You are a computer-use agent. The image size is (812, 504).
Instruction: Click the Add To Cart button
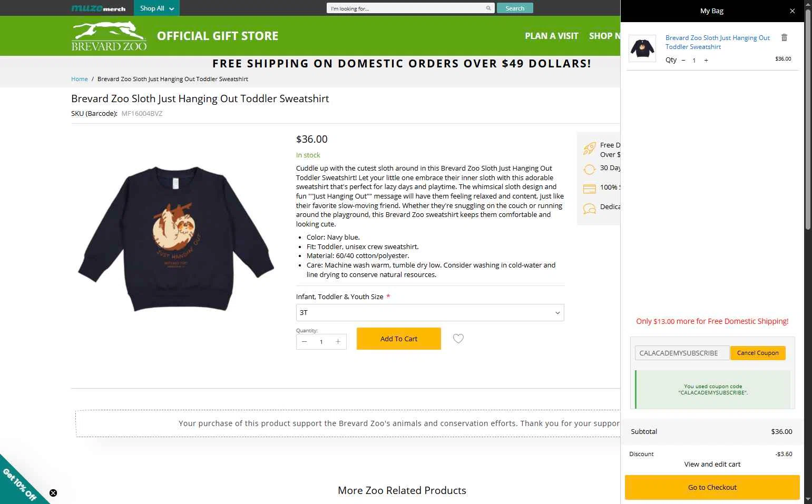point(398,339)
